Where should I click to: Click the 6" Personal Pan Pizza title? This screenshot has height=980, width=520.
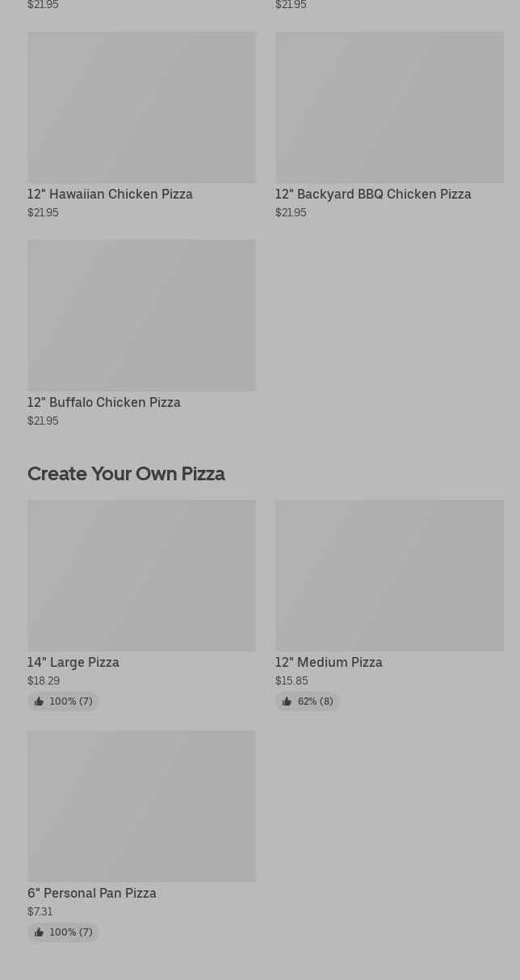click(92, 894)
